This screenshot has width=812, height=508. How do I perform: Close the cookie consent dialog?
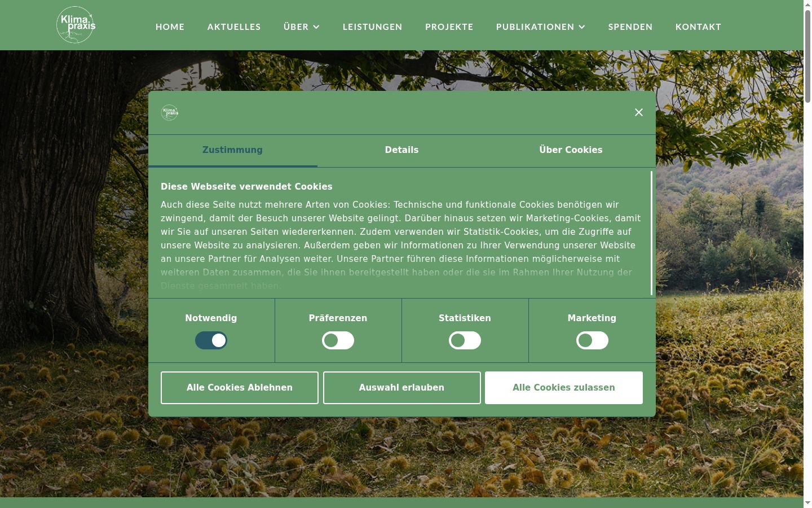coord(639,112)
